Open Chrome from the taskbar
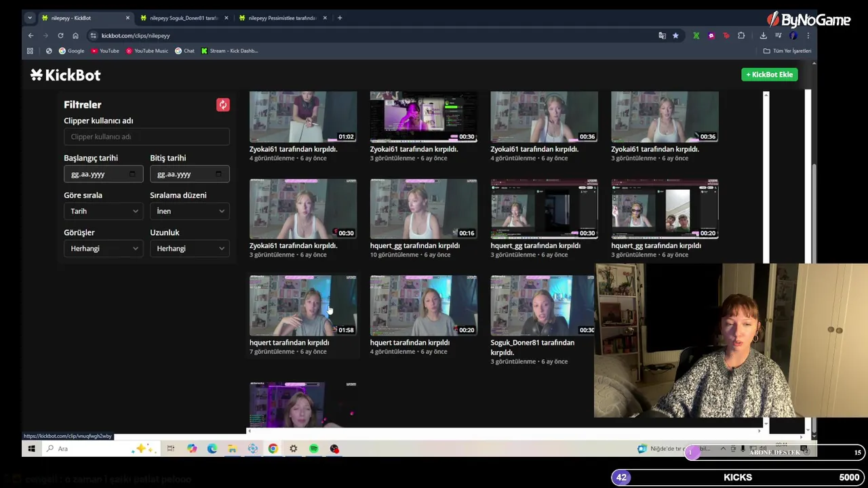This screenshot has width=868, height=488. coord(273,449)
